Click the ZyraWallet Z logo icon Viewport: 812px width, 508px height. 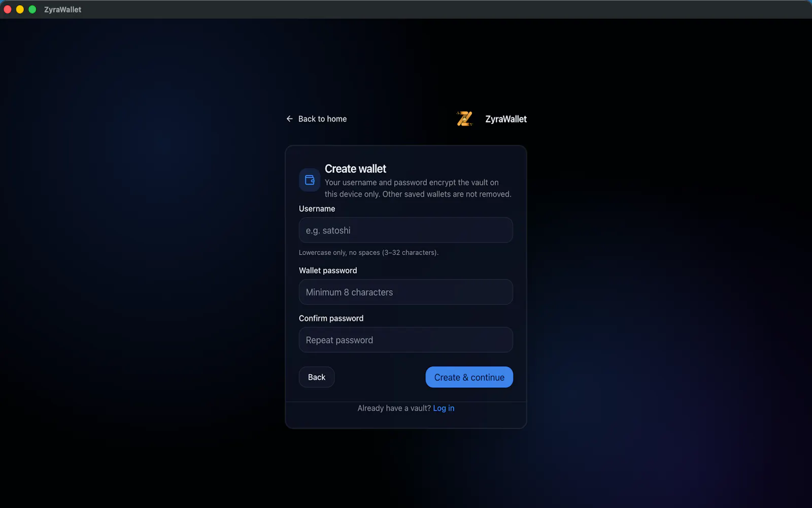tap(465, 119)
